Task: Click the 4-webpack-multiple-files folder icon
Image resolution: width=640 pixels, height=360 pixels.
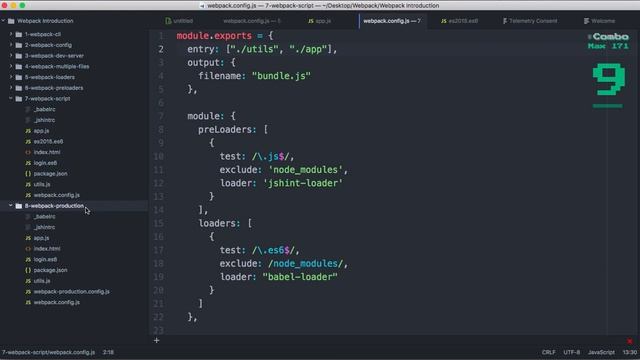Action: pos(19,66)
